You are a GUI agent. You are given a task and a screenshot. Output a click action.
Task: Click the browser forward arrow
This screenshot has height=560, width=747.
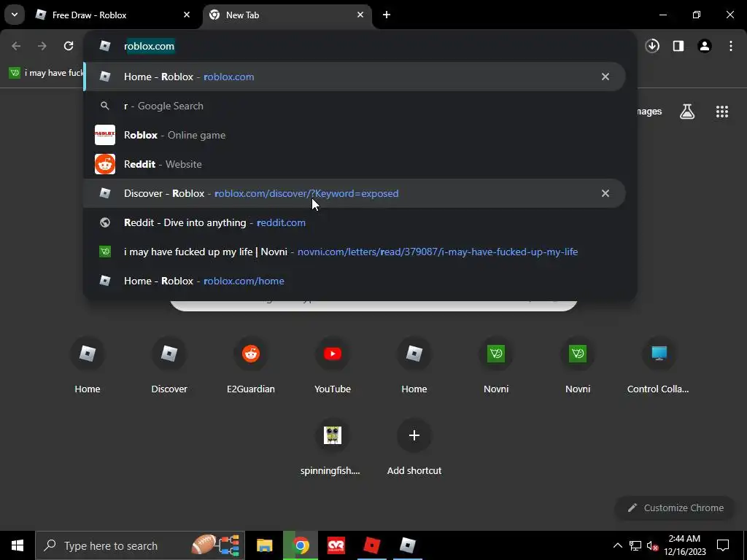[42, 46]
